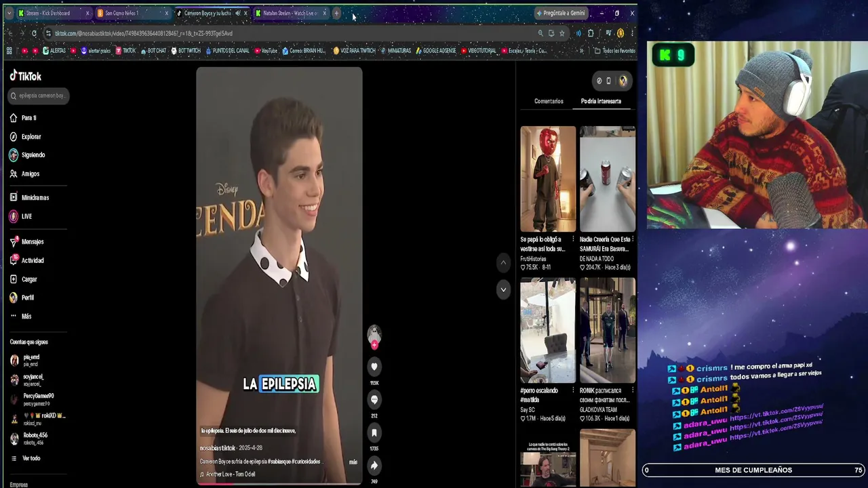Open pia_emd followed account
This screenshot has width=868, height=488.
[26, 361]
